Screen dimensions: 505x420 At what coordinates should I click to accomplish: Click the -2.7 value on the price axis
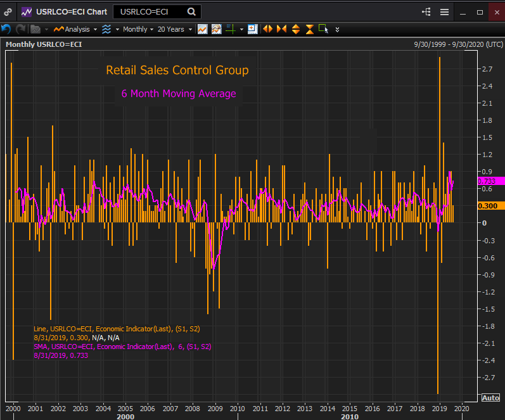(x=488, y=378)
